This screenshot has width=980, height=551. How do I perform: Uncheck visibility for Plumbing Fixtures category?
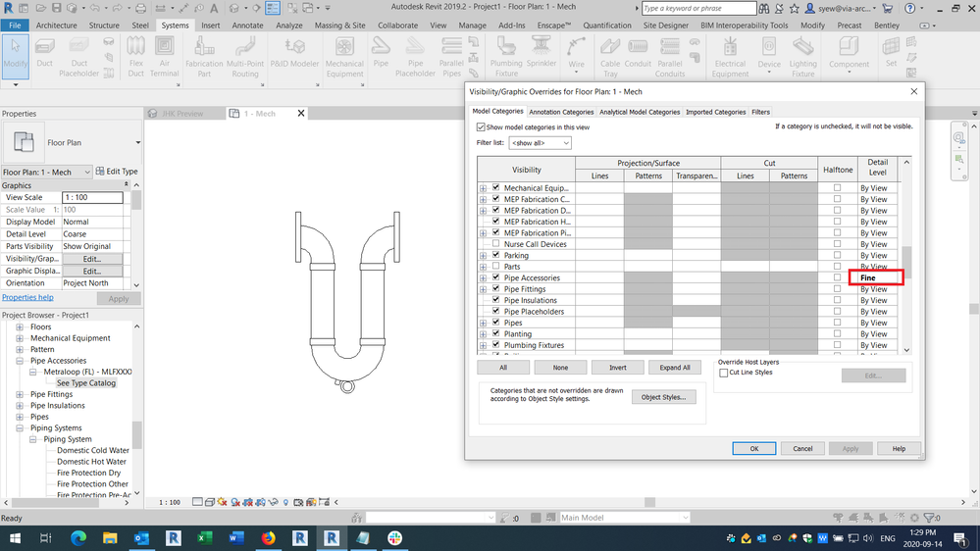click(496, 345)
